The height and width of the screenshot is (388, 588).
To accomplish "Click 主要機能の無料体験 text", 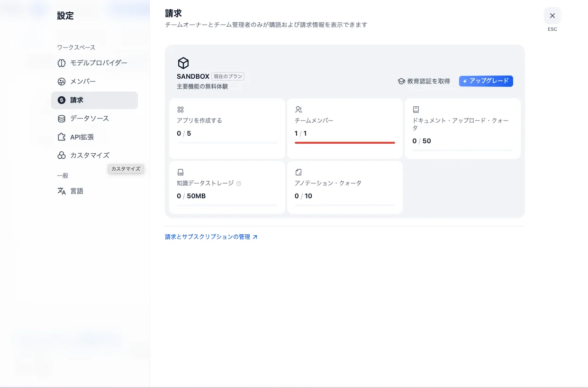I will pyautogui.click(x=202, y=86).
